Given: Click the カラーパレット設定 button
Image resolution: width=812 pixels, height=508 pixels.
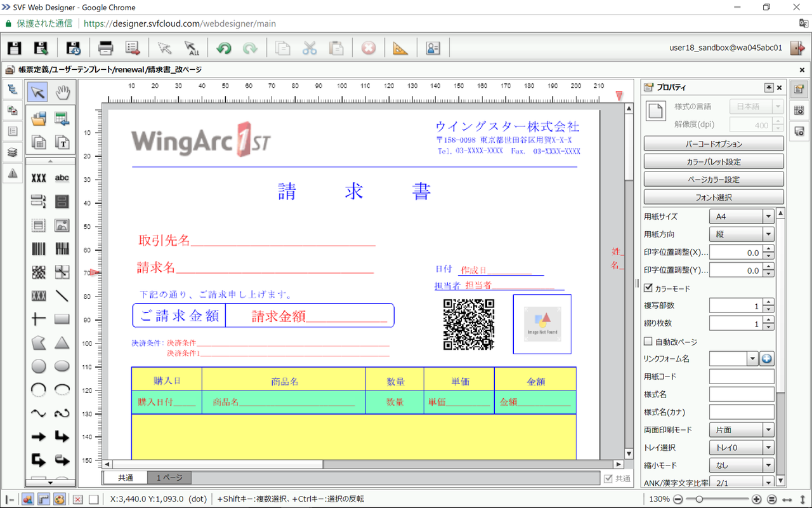Looking at the screenshot, I should pyautogui.click(x=714, y=162).
